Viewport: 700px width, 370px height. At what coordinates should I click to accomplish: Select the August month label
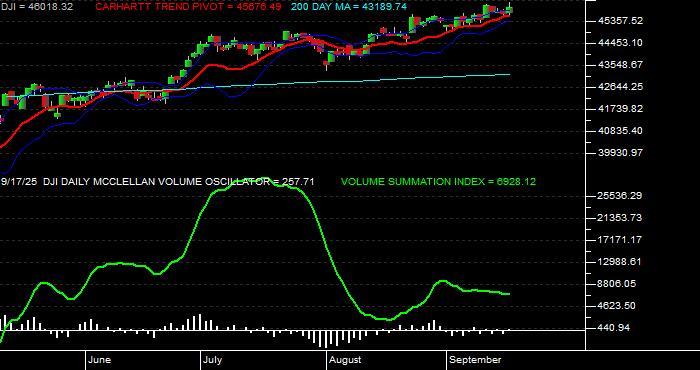click(345, 360)
